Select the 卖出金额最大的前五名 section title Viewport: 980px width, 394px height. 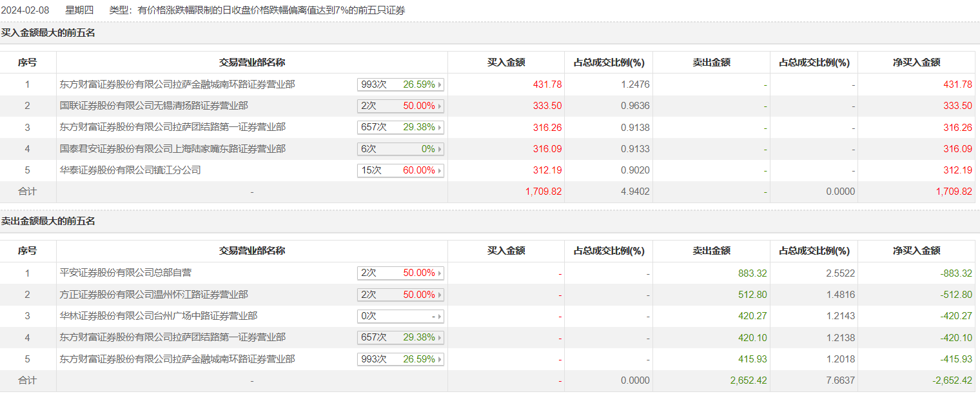pyautogui.click(x=48, y=221)
